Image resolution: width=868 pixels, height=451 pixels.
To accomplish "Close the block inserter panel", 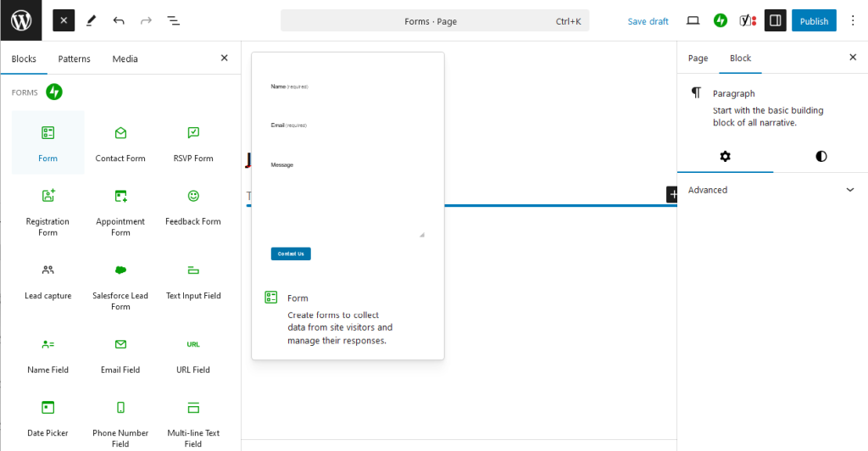I will (x=224, y=58).
